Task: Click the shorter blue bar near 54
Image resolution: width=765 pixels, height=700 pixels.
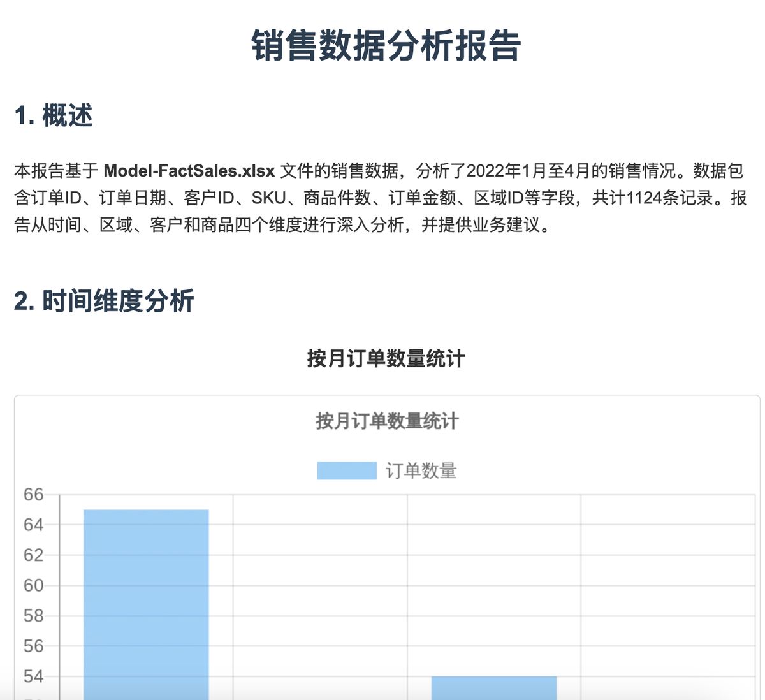Action: (494, 687)
